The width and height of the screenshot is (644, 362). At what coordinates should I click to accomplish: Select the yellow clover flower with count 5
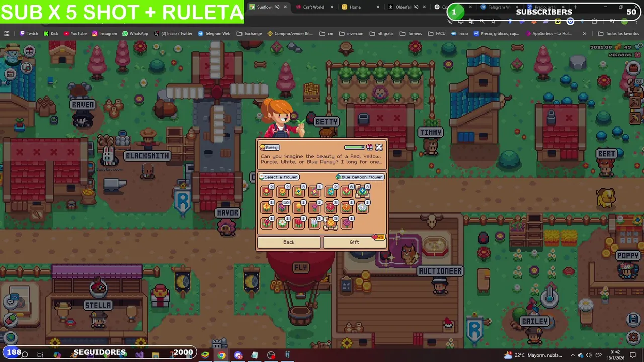point(331,223)
